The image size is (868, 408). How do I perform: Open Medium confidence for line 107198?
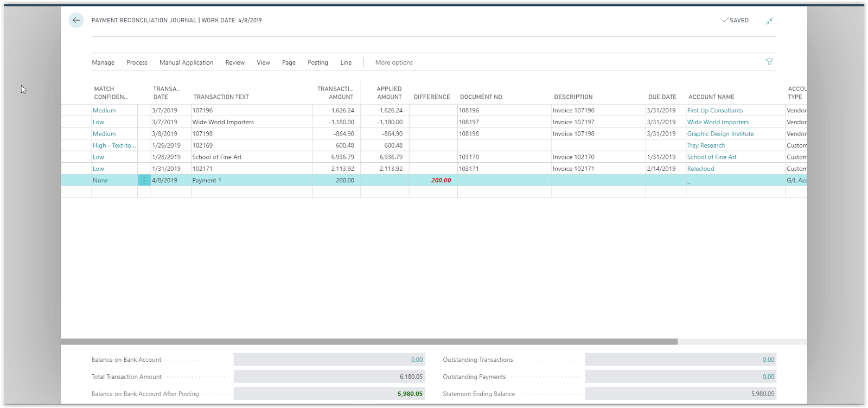(x=104, y=133)
